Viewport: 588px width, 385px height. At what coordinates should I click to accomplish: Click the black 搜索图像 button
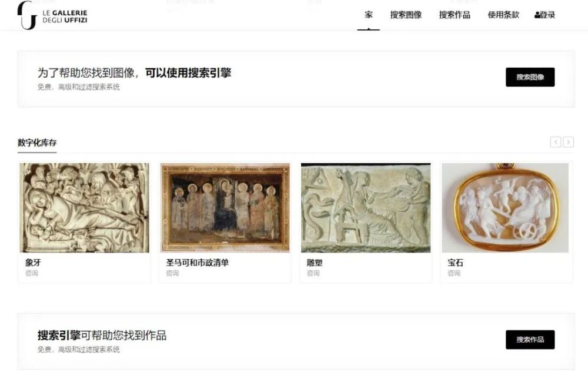point(530,77)
